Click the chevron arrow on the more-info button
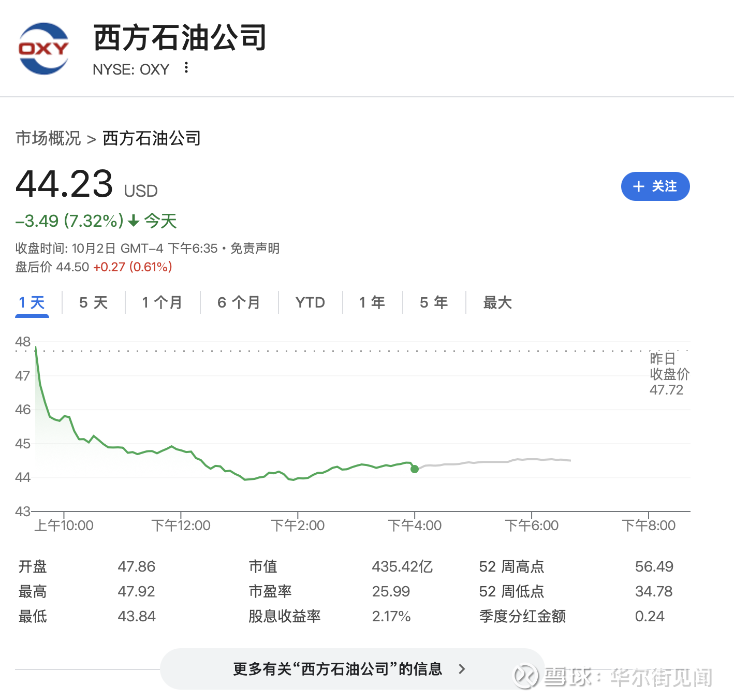Image resolution: width=734 pixels, height=700 pixels. click(462, 669)
